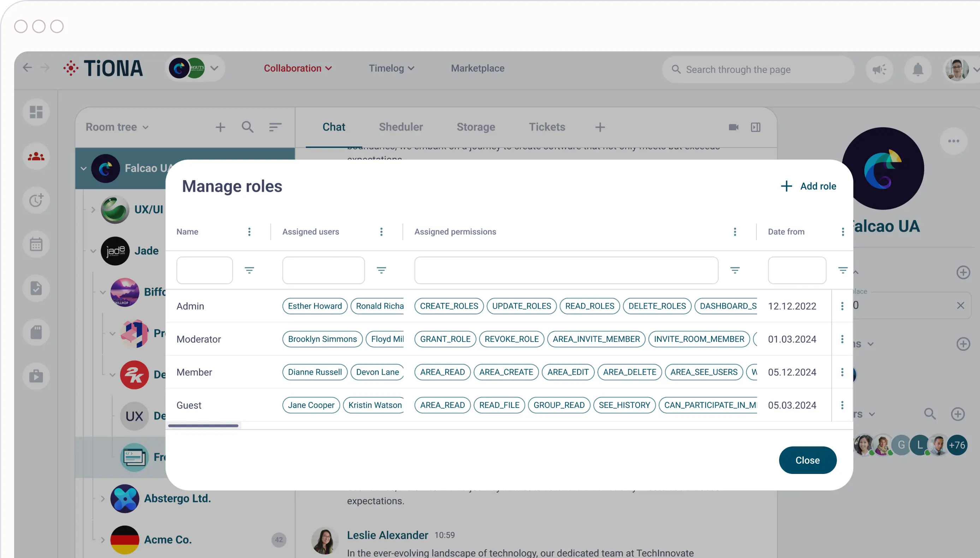
Task: Add a new tab with plus
Action: pyautogui.click(x=600, y=127)
